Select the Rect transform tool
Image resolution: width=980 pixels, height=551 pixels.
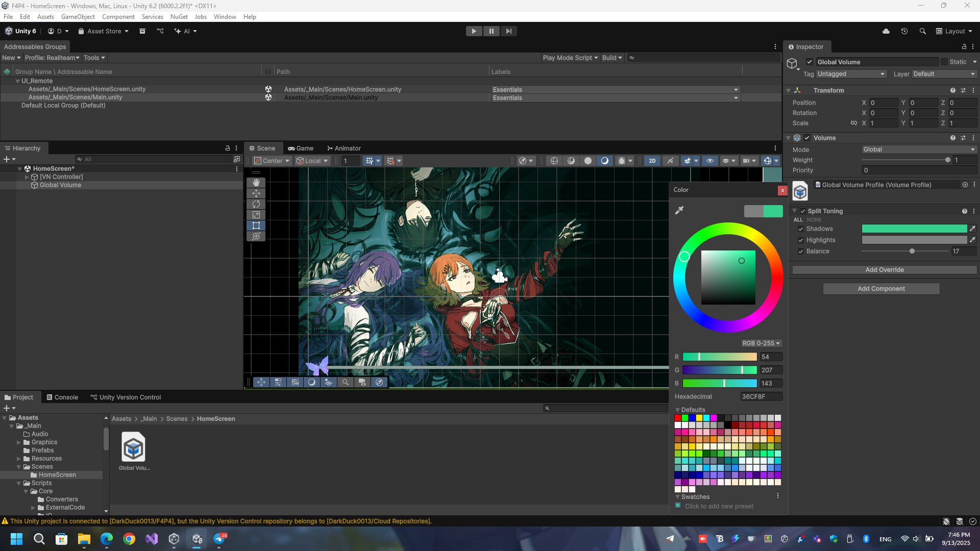click(256, 226)
